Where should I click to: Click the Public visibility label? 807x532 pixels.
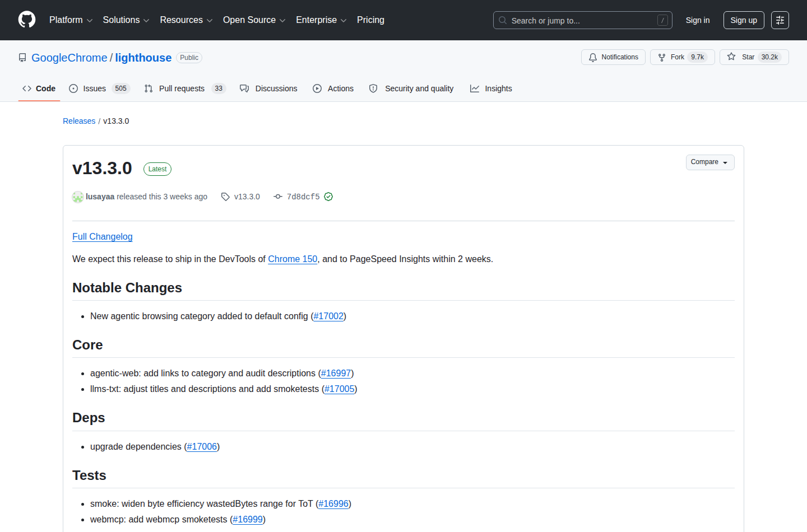coord(189,58)
